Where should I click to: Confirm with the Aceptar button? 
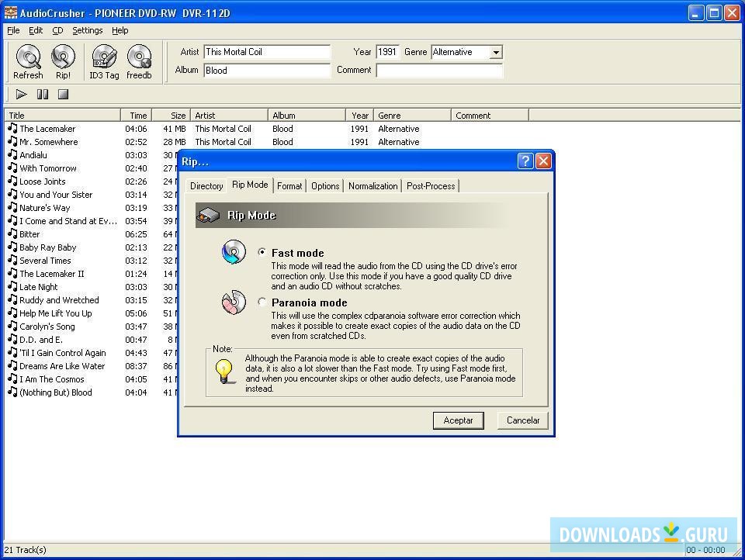pos(458,420)
